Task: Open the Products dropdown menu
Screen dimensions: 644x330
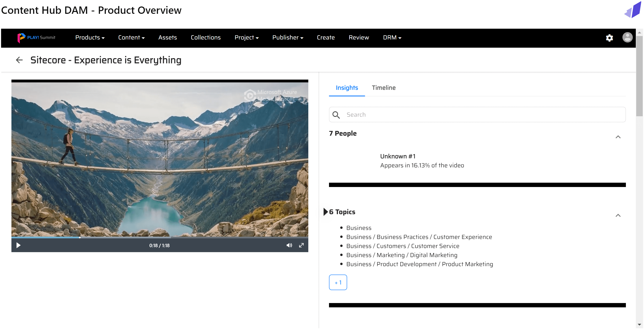Action: point(90,38)
